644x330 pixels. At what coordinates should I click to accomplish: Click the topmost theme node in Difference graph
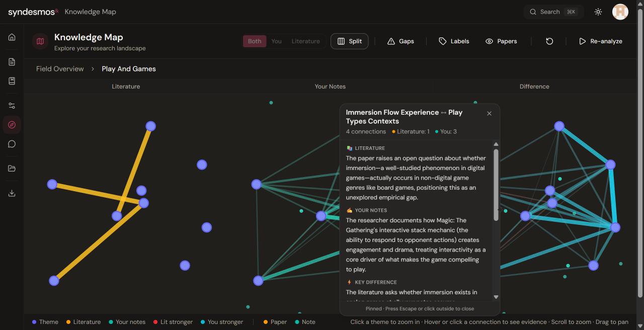pyautogui.click(x=559, y=126)
